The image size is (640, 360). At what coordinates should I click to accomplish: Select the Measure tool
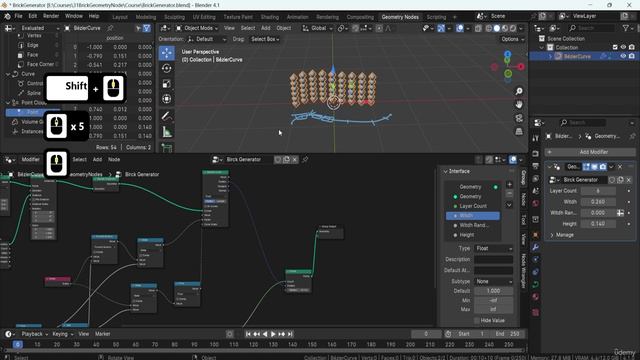click(167, 132)
